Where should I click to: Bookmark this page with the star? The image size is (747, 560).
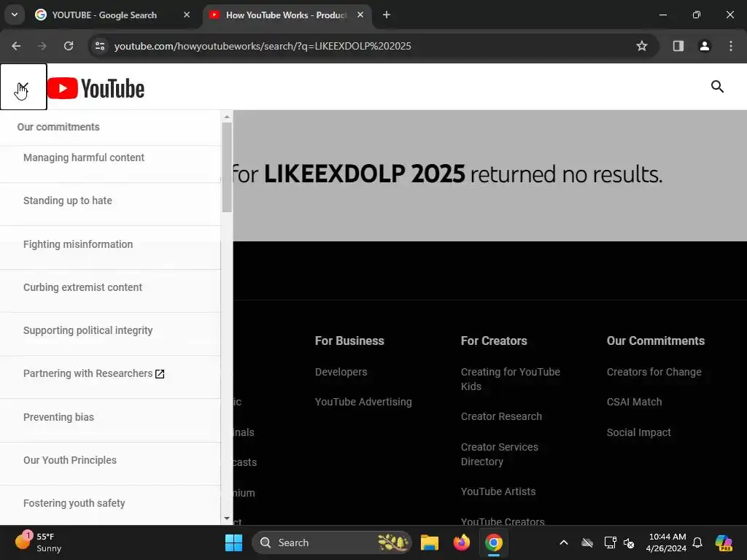tap(642, 46)
